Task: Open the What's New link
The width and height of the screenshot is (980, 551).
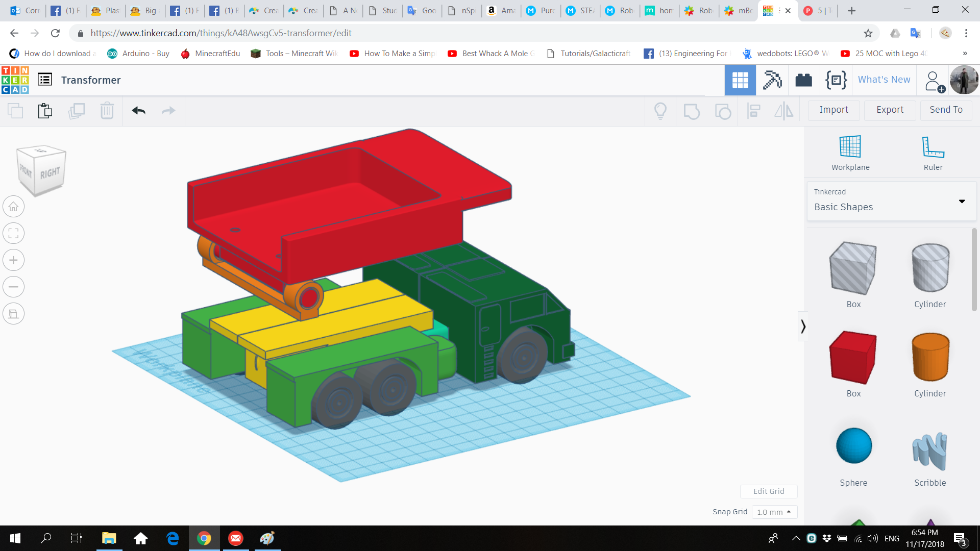Action: click(884, 80)
